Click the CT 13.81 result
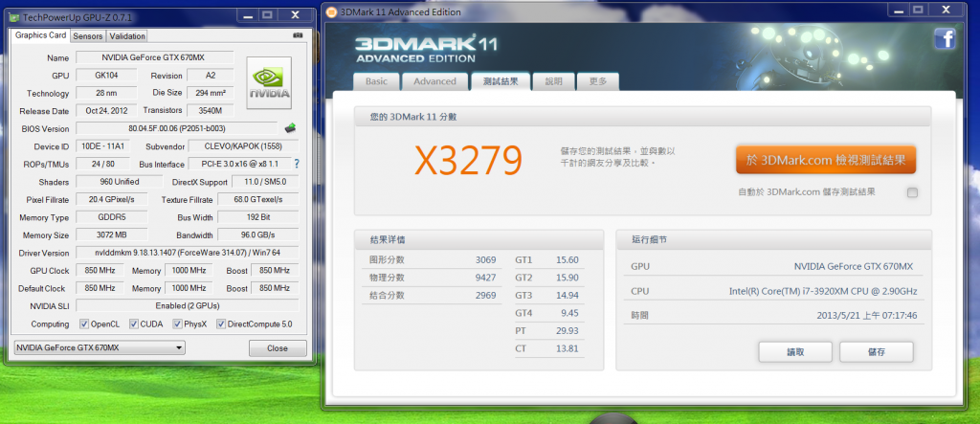980x424 pixels. [x=548, y=347]
